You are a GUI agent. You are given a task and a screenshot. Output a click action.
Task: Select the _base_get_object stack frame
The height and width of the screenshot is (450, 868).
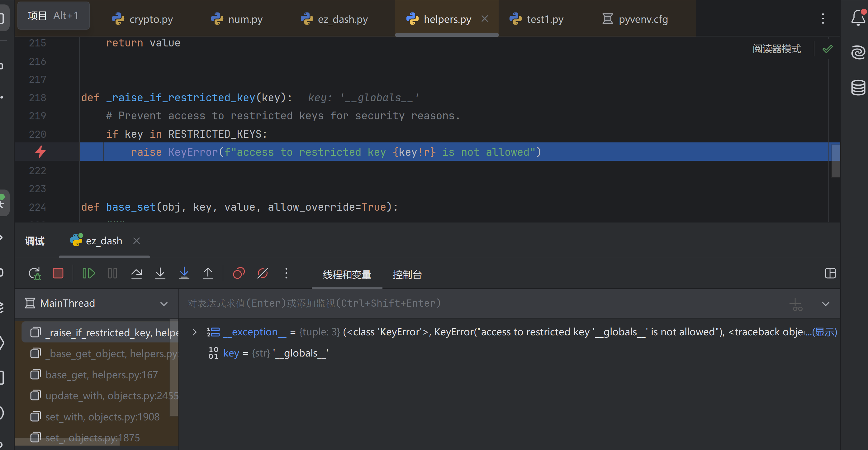pyautogui.click(x=100, y=354)
